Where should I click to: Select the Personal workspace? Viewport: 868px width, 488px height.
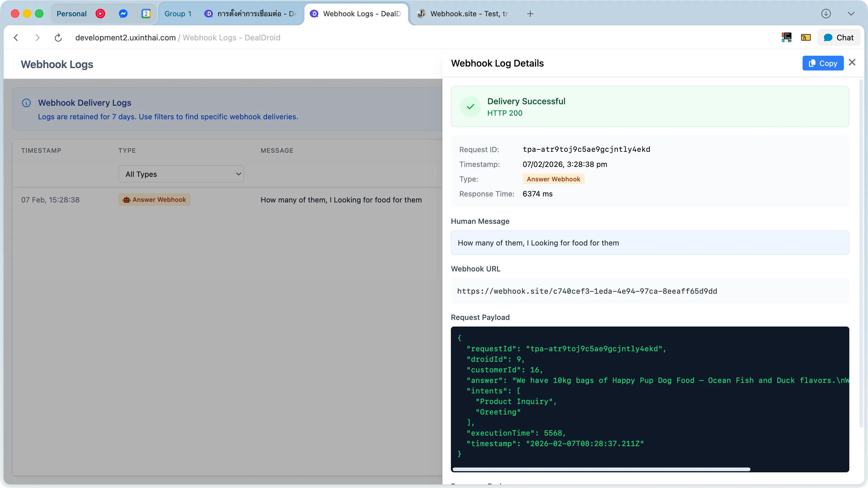71,14
